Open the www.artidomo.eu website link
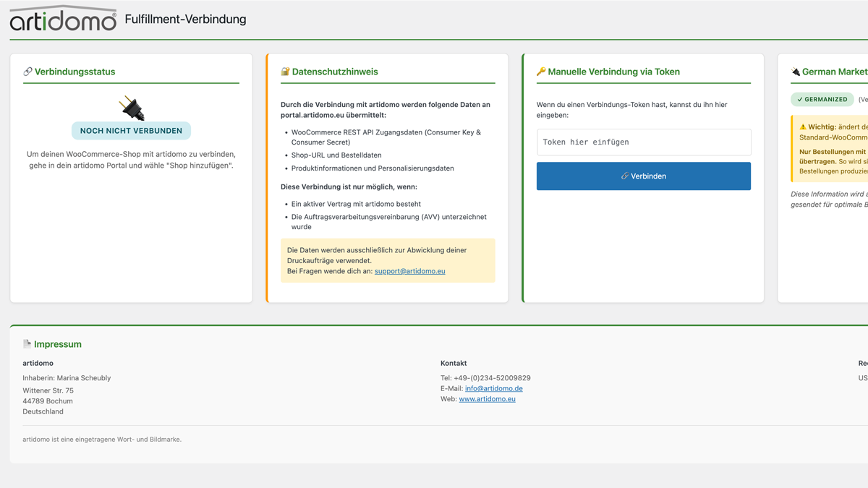Viewport: 868px width, 488px height. (x=488, y=398)
